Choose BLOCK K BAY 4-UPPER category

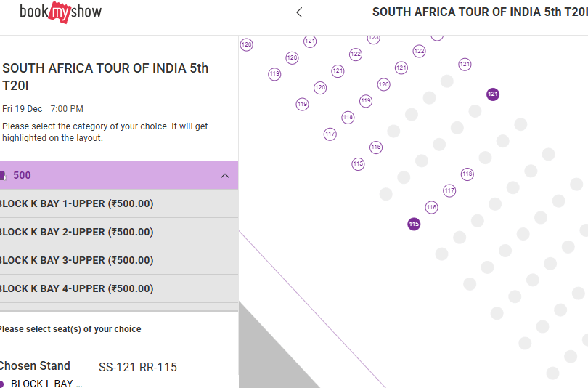tap(76, 289)
